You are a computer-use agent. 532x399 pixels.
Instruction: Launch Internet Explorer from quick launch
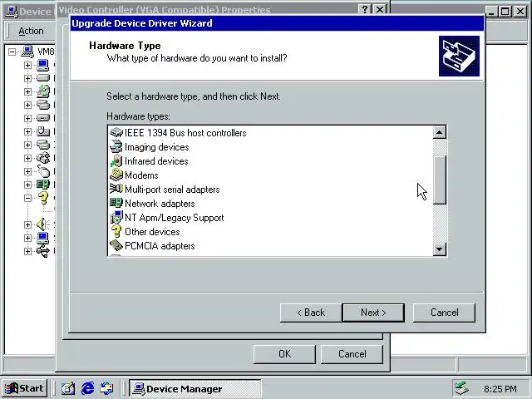(87, 388)
